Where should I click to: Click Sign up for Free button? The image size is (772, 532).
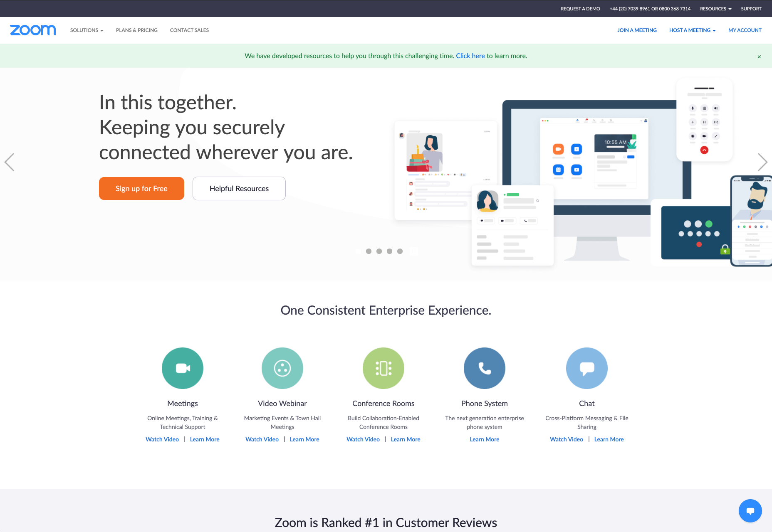point(141,188)
